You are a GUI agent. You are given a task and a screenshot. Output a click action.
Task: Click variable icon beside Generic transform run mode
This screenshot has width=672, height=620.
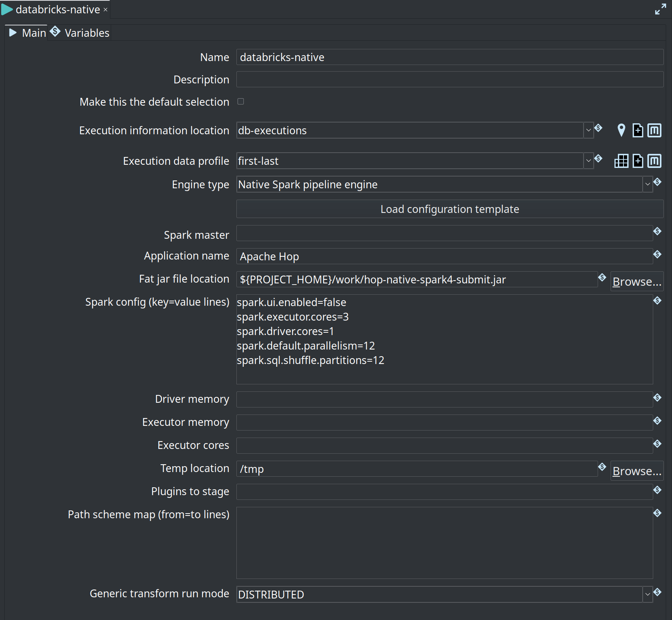[658, 592]
